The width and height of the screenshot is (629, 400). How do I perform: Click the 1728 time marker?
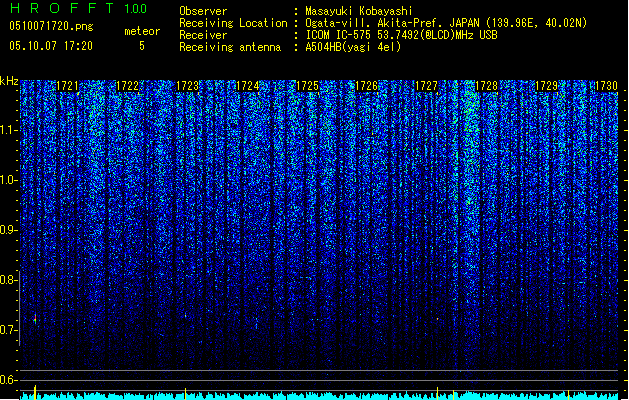(486, 86)
